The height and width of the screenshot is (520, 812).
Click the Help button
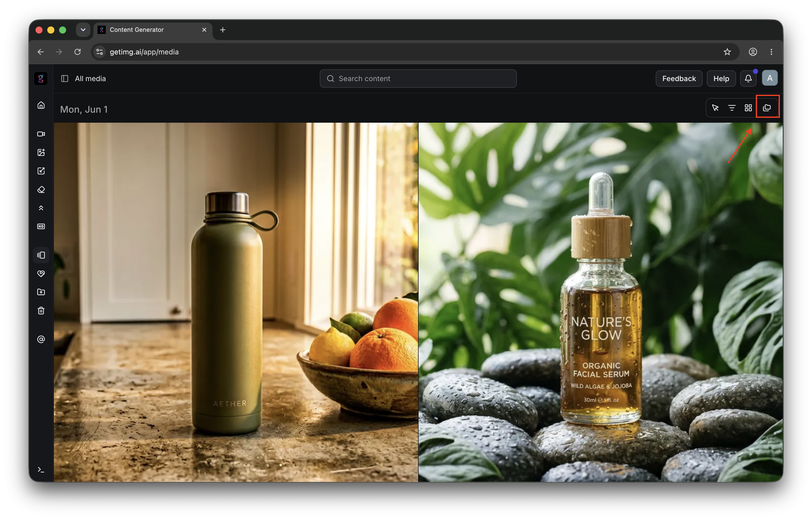point(721,79)
